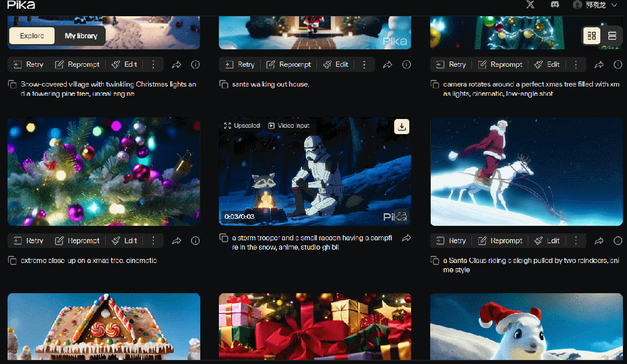Show info for rotating xmas tree camera video
The height and width of the screenshot is (364, 627).
(x=618, y=64)
